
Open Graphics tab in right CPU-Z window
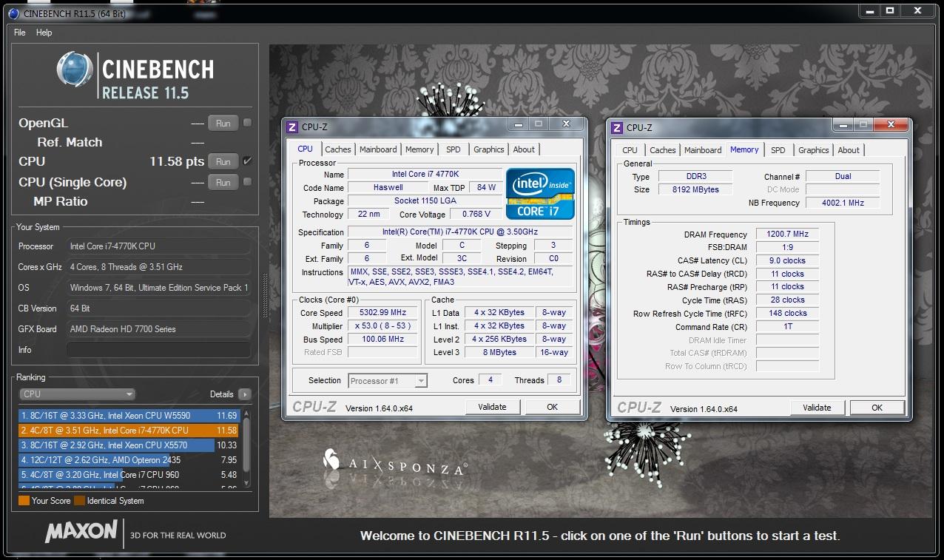tap(814, 150)
